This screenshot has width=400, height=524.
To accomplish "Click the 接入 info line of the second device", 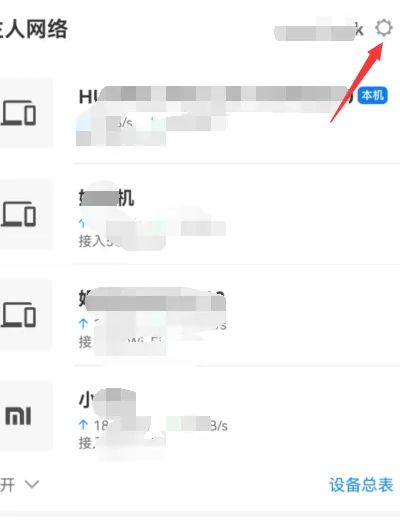I will tap(100, 241).
